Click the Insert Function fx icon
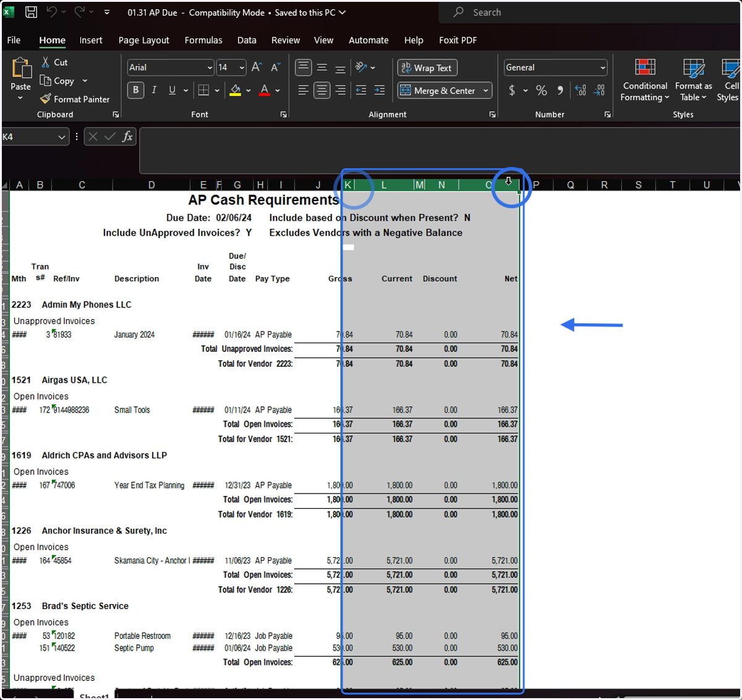 (127, 137)
